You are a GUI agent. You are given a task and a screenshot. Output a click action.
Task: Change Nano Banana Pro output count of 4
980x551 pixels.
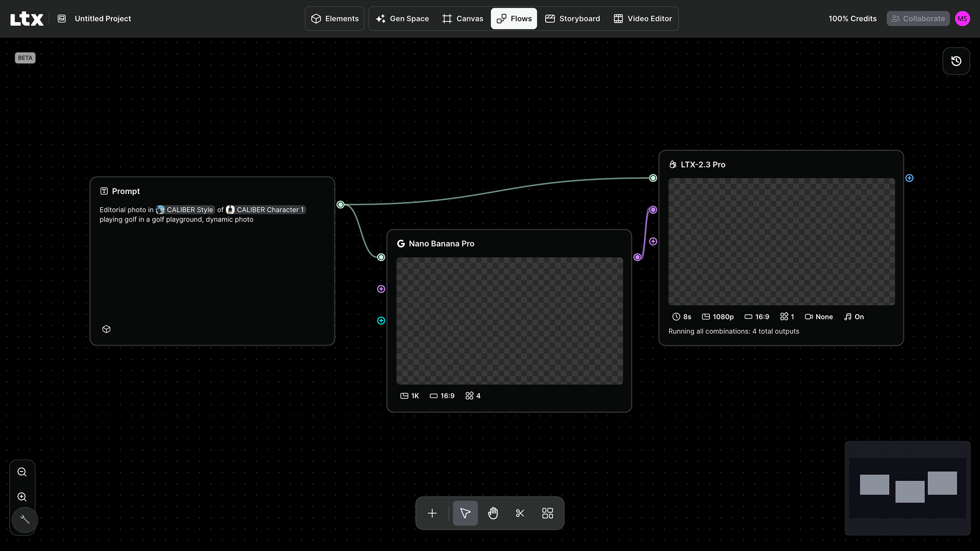(473, 396)
